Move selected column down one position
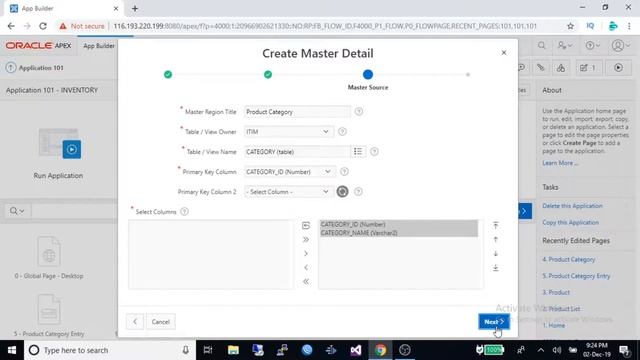Image resolution: width=640 pixels, height=360 pixels. [x=496, y=253]
